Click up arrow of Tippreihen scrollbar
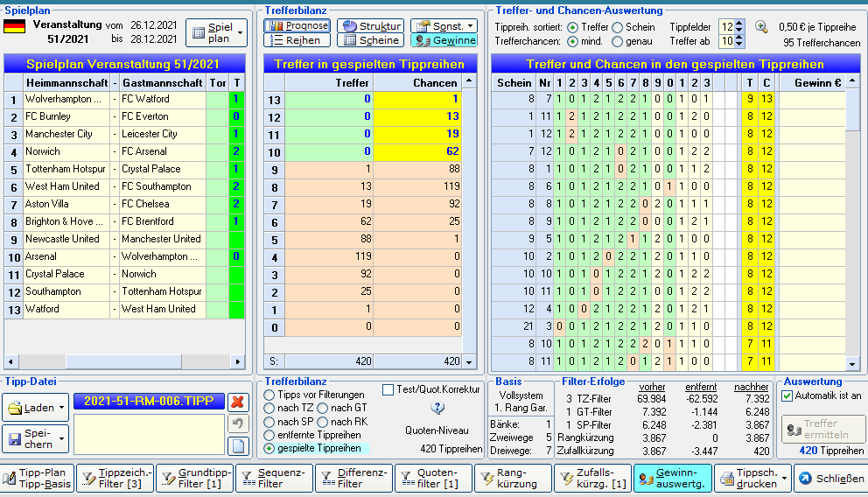 [852, 81]
